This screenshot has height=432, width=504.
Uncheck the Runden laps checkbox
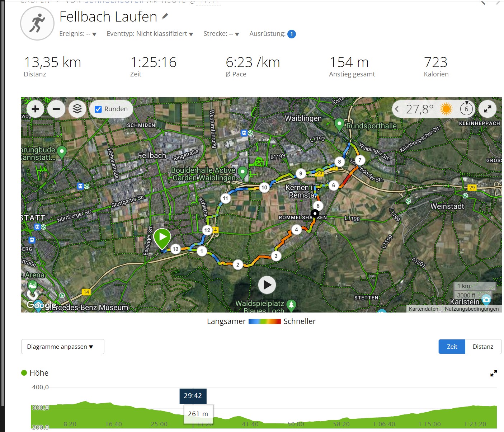[x=98, y=109]
